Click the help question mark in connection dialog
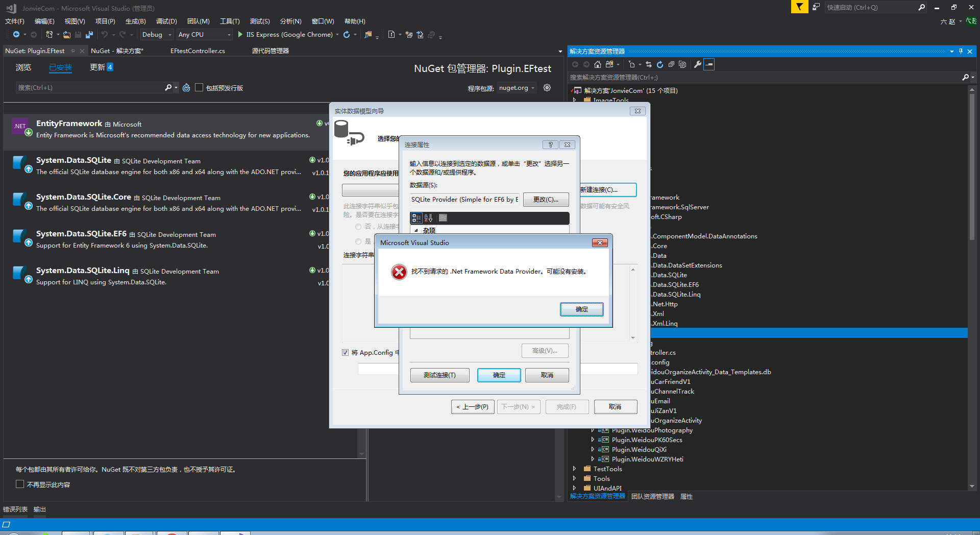Image resolution: width=980 pixels, height=535 pixels. [550, 145]
